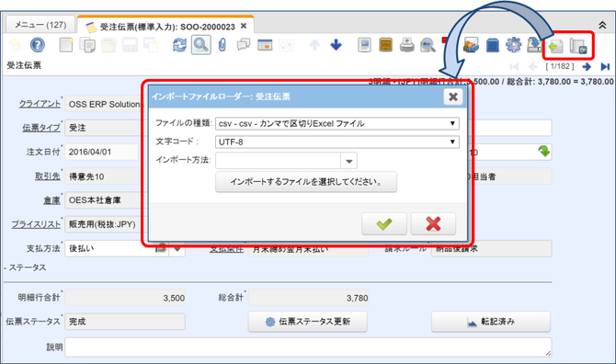This screenshot has height=364, width=616.
Task: Click the 総合計 field showing 3,780
Action: tap(308, 298)
